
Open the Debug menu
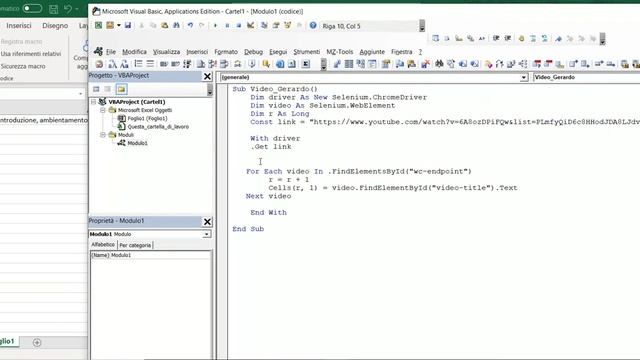(x=253, y=52)
